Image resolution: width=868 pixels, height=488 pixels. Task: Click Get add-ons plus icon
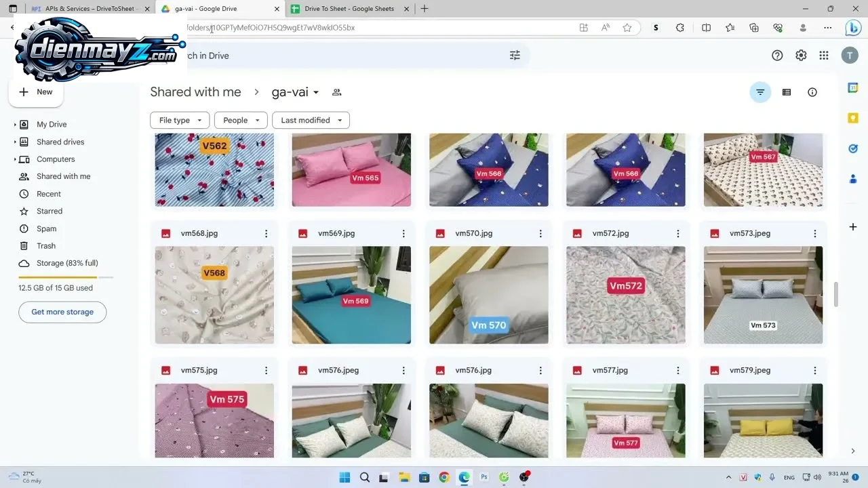853,226
